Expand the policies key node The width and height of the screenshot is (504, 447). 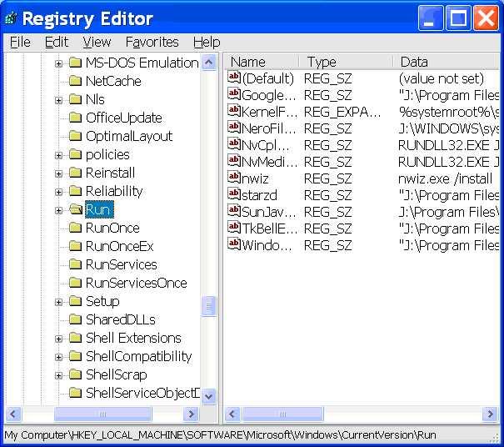[59, 154]
